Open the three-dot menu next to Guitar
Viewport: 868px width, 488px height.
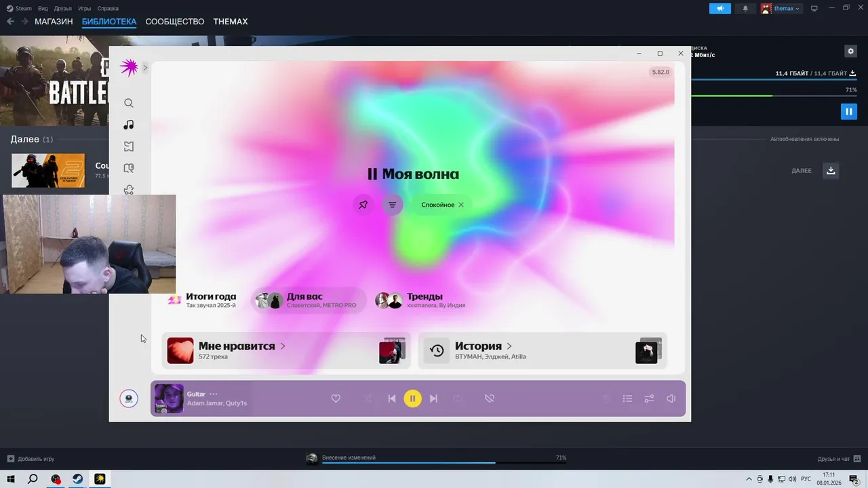tap(214, 394)
